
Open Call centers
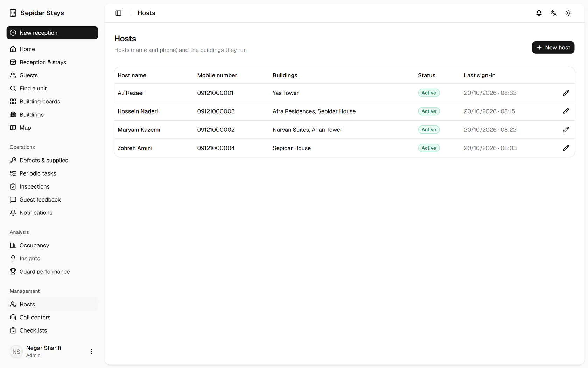coord(52,317)
